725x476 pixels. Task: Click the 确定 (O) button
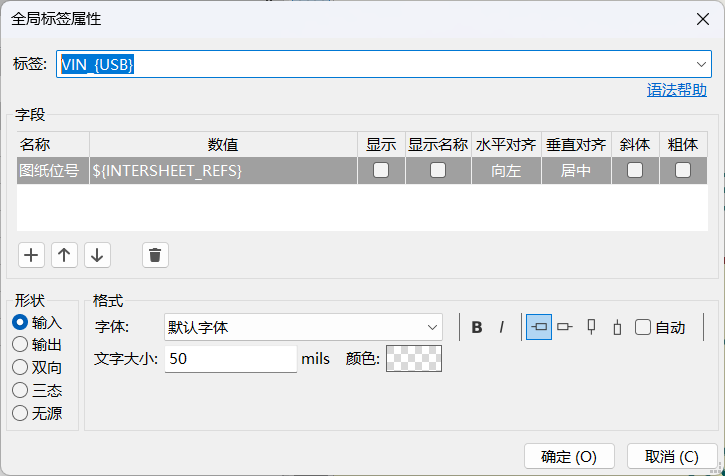tap(569, 456)
